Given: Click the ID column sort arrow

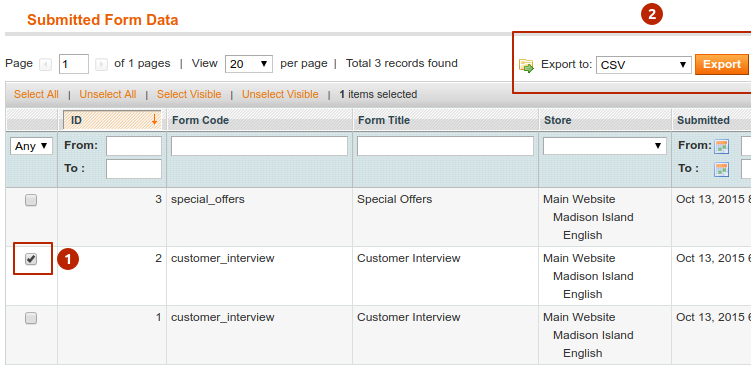Looking at the screenshot, I should tap(154, 120).
